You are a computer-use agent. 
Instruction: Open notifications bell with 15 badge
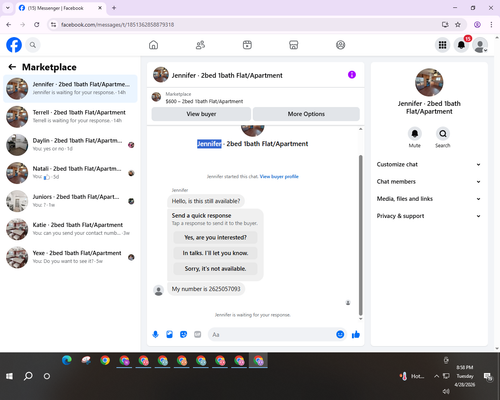coord(461,45)
